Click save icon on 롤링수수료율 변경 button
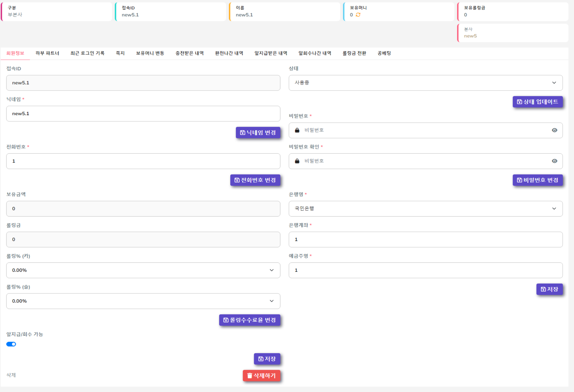 [226, 320]
